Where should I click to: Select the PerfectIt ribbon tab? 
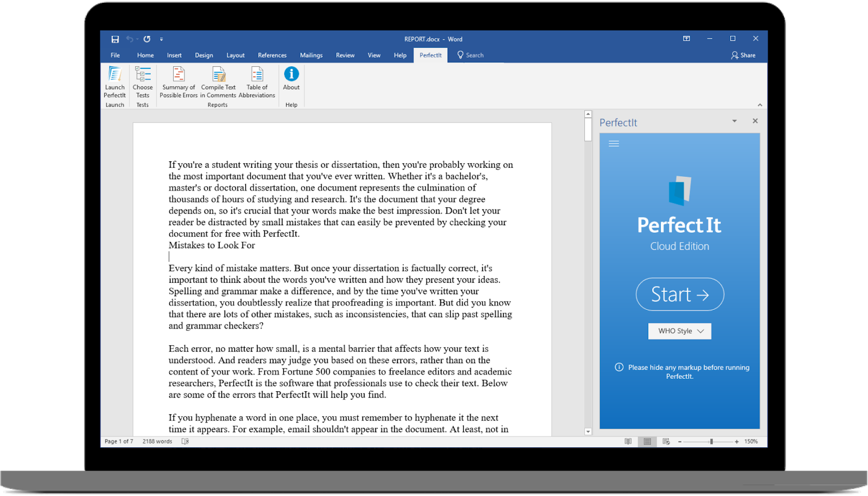[431, 55]
